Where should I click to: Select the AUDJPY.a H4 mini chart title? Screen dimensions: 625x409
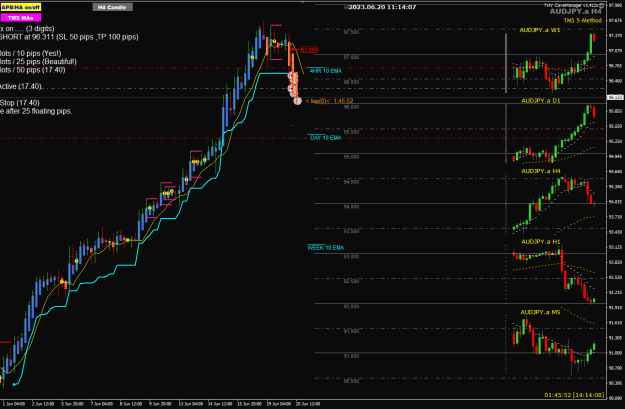coord(540,171)
